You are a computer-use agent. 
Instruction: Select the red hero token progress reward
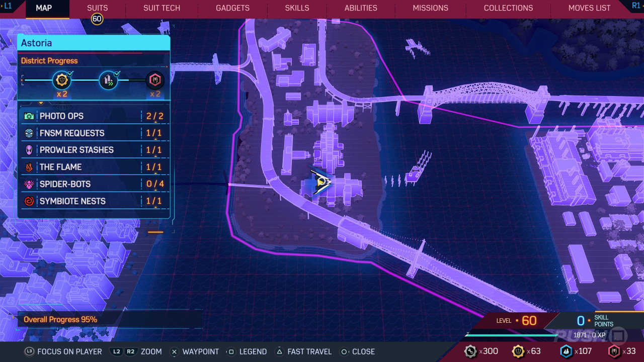pyautogui.click(x=154, y=80)
